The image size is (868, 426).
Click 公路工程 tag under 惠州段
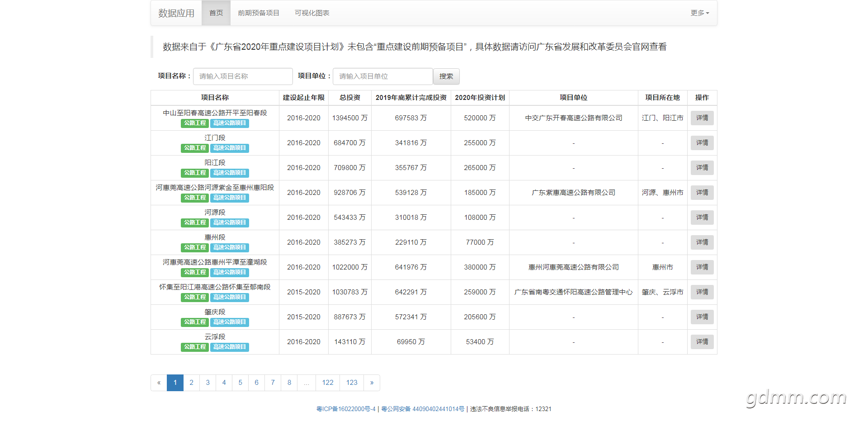(195, 247)
